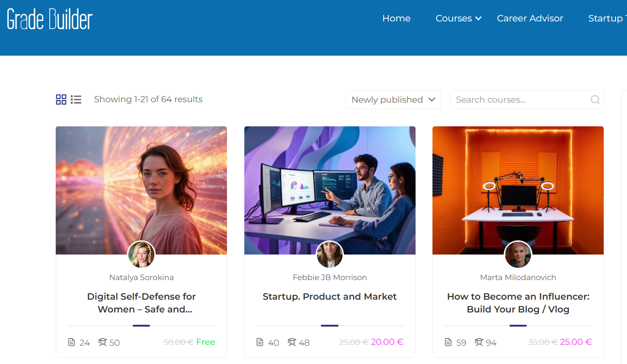Click the 20.00 € sale price
Viewport: 627px width, 364px height.
(387, 342)
